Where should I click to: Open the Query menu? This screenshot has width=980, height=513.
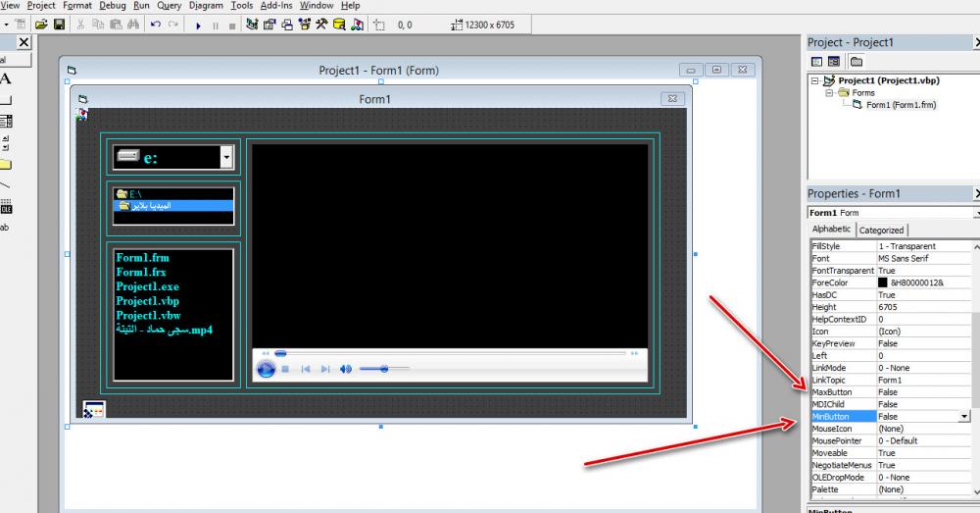coord(169,6)
